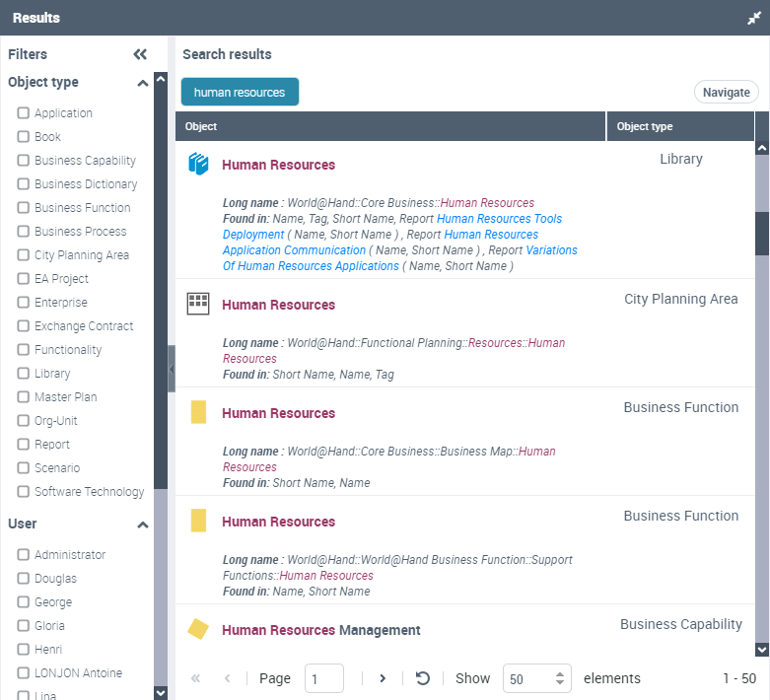Check the Library object type filter
Viewport: 770px width, 700px height.
pos(24,374)
